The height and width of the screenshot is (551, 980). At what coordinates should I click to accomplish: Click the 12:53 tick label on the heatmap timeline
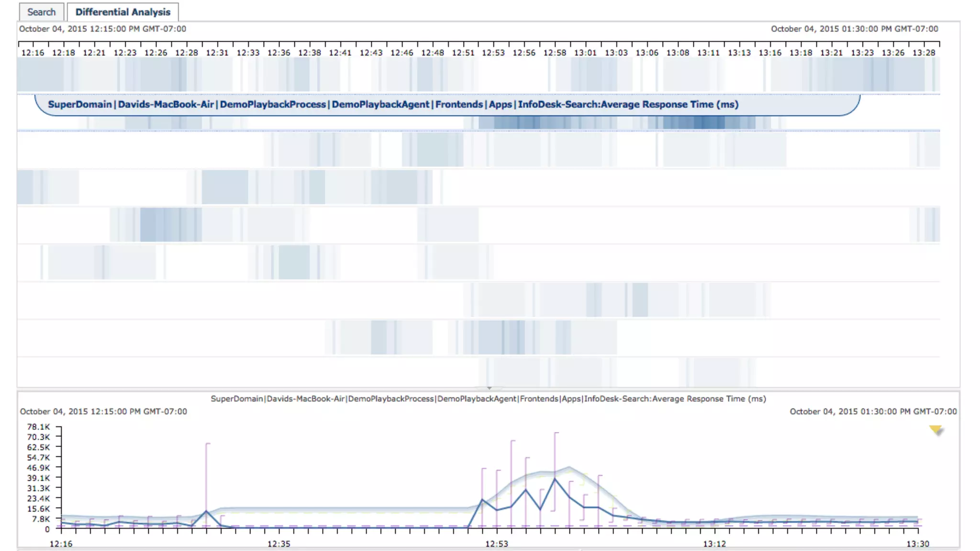[x=493, y=53]
